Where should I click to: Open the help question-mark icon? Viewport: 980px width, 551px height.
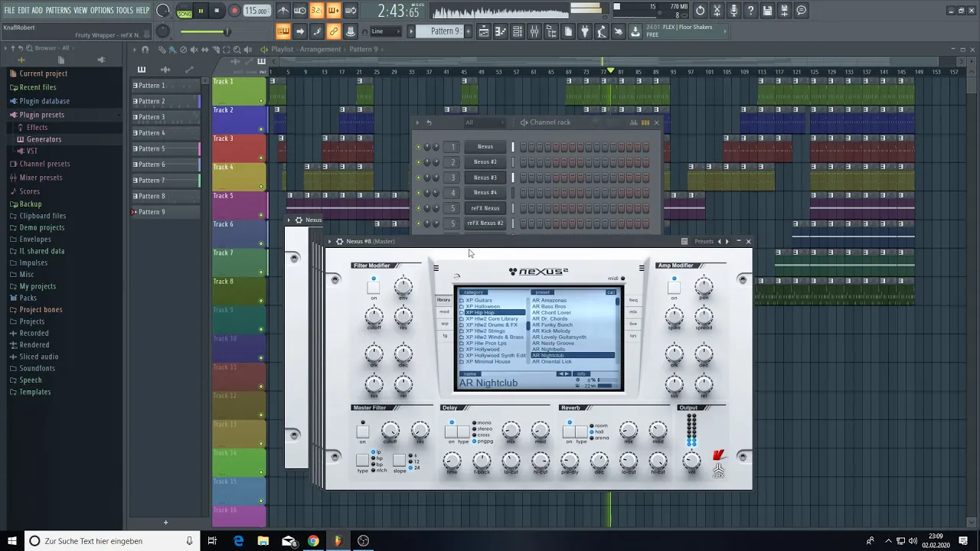pyautogui.click(x=751, y=11)
